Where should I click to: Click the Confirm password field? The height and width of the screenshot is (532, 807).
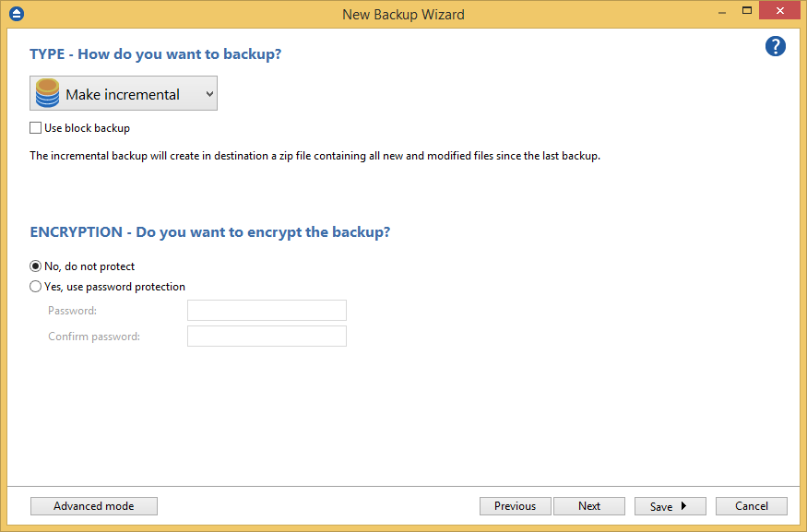point(266,336)
